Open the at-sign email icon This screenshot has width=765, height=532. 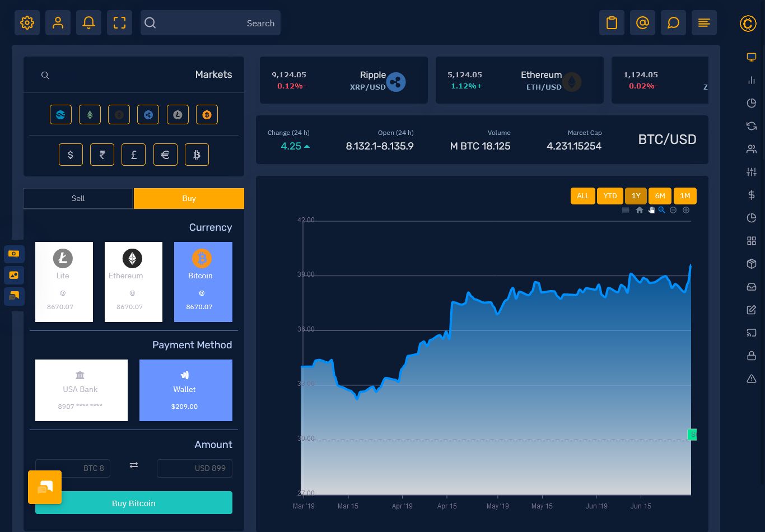pyautogui.click(x=642, y=23)
